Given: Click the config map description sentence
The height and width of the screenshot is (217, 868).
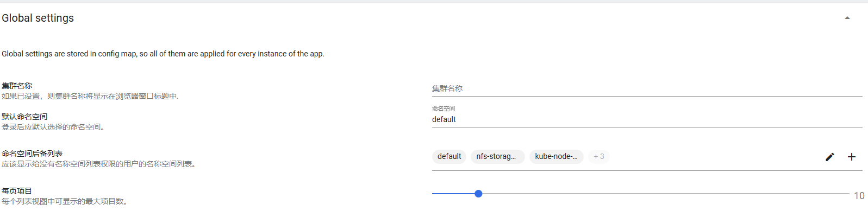Looking at the screenshot, I should tap(163, 54).
